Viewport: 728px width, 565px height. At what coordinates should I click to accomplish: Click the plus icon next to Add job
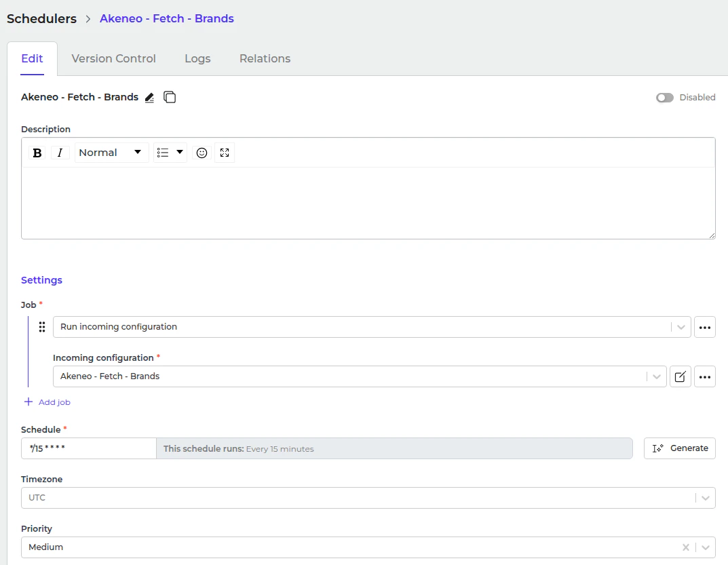[28, 402]
